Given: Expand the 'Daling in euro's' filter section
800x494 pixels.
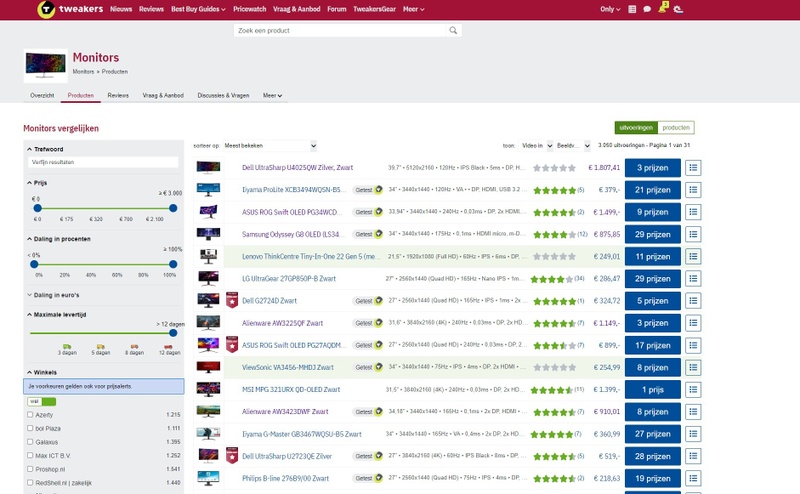Looking at the screenshot, I should tap(57, 295).
